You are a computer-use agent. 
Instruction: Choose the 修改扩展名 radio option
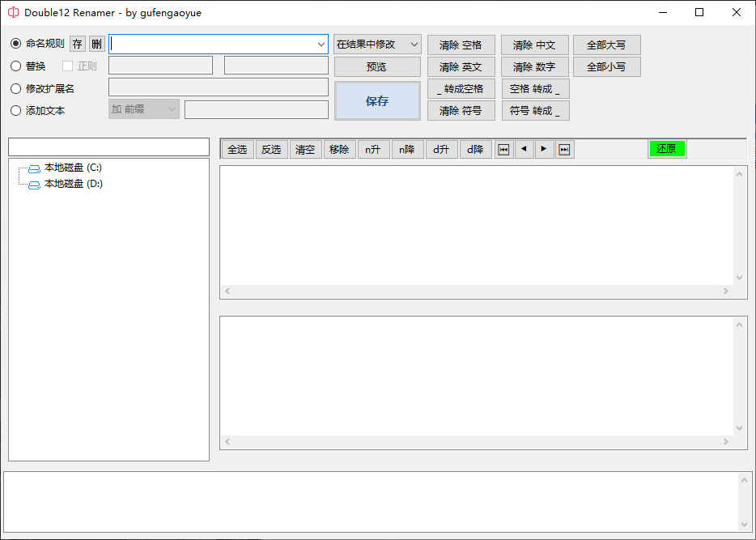[x=16, y=88]
